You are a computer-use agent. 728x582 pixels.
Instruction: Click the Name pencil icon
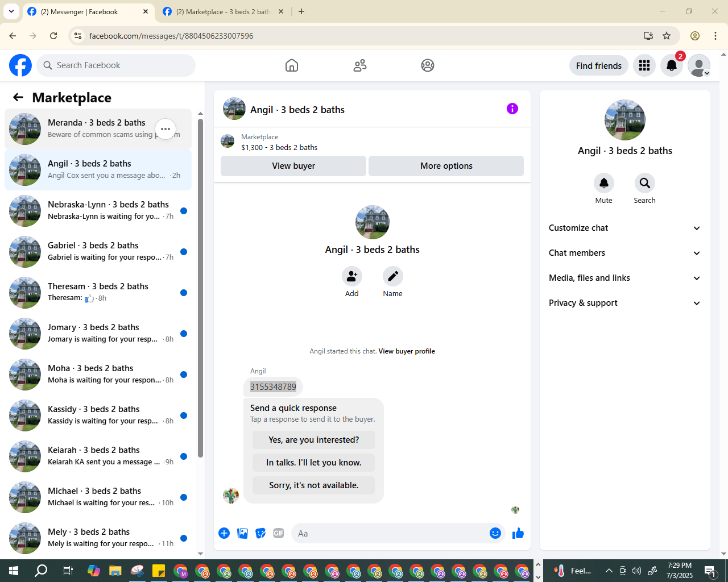(393, 276)
